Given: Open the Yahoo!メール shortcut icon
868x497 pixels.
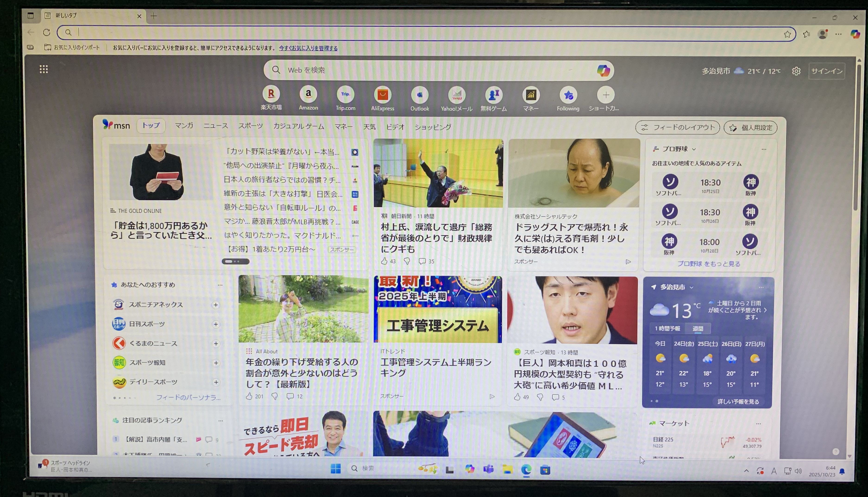Looking at the screenshot, I should 456,95.
